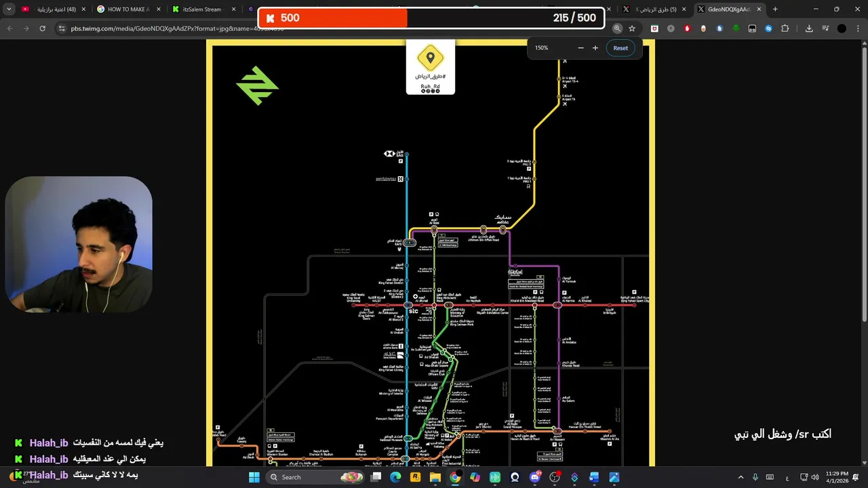This screenshot has height=488, width=868.
Task: Open the Extensions puzzle menu
Action: pos(785,28)
